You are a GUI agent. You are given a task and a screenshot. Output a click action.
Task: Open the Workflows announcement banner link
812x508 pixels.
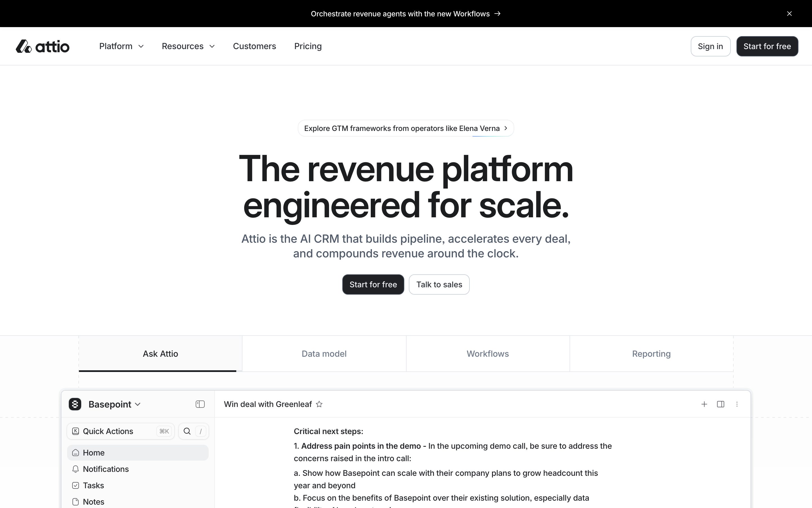pos(406,14)
